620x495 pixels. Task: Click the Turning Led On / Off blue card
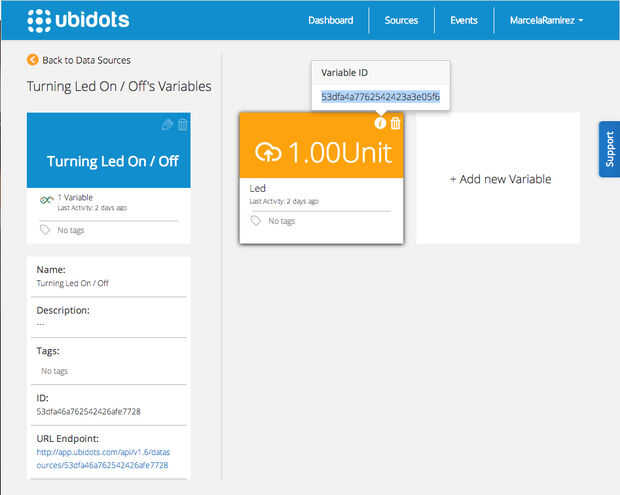pos(109,150)
